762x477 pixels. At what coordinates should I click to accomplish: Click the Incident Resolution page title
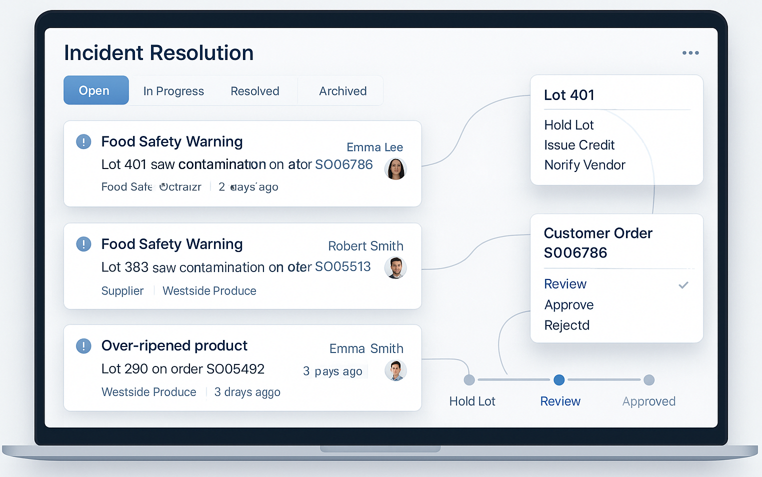tap(159, 52)
